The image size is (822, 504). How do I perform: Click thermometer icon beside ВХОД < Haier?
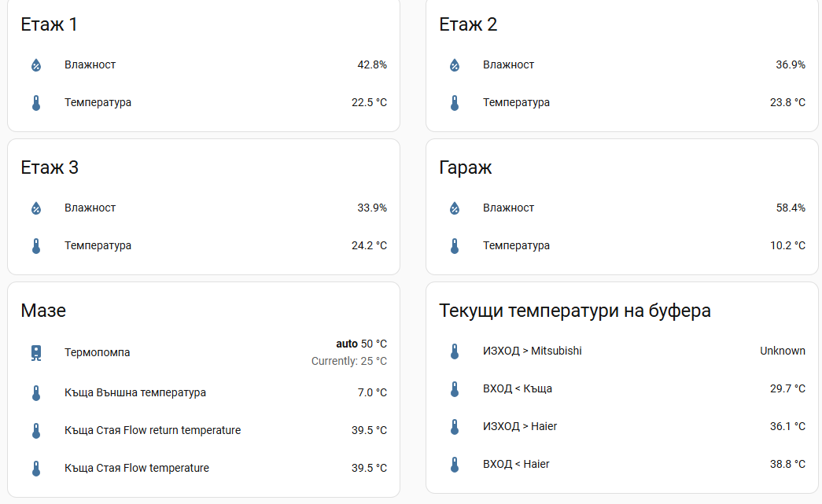coord(454,465)
